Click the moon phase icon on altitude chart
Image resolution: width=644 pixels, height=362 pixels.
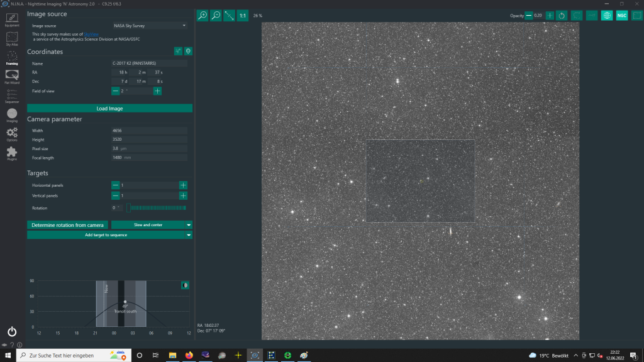pos(185,285)
